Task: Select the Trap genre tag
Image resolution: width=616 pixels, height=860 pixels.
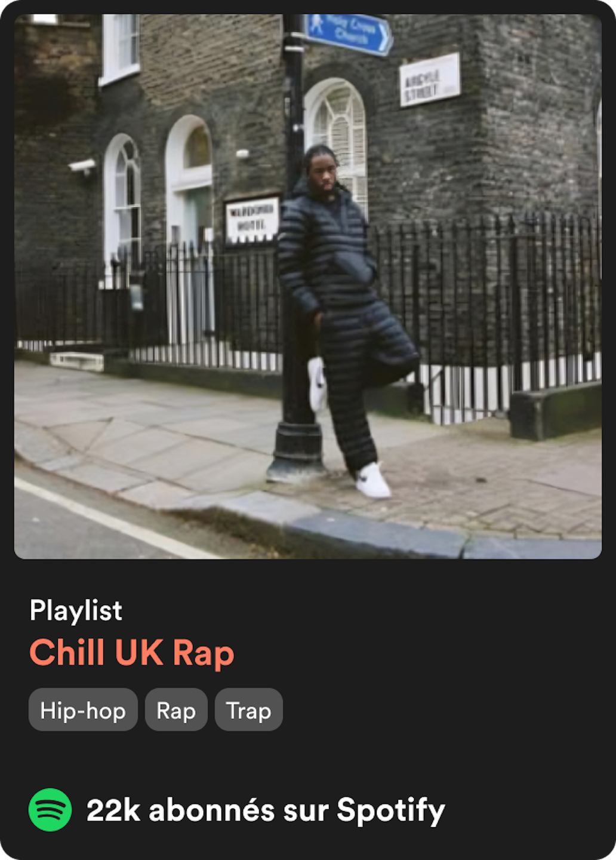Action: 249,709
